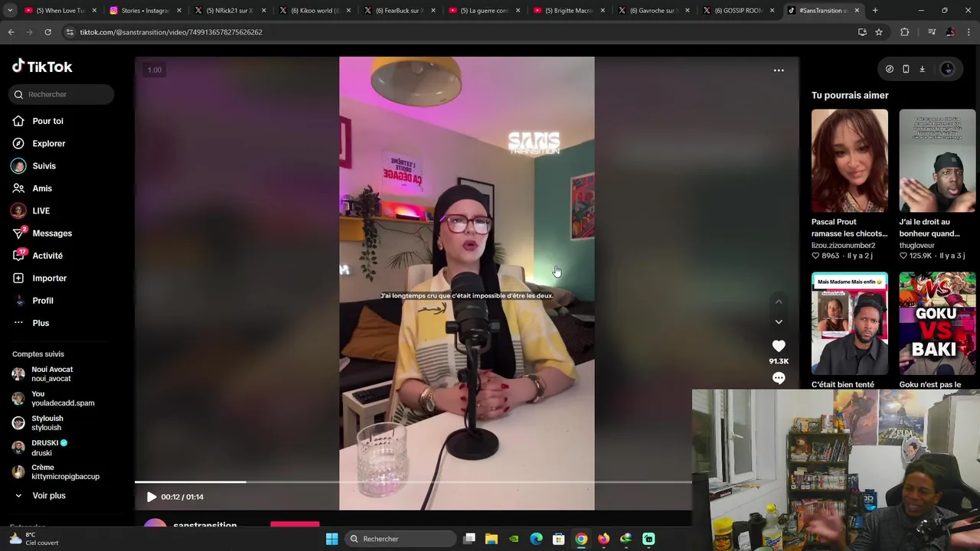Screen dimensions: 980x551
Task: Open the Importer upload page
Action: 49,278
